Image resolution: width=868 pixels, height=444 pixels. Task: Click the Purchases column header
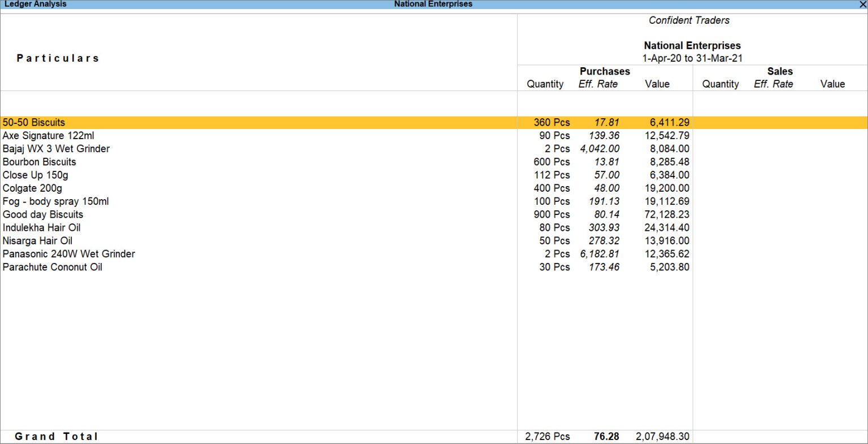click(x=605, y=71)
